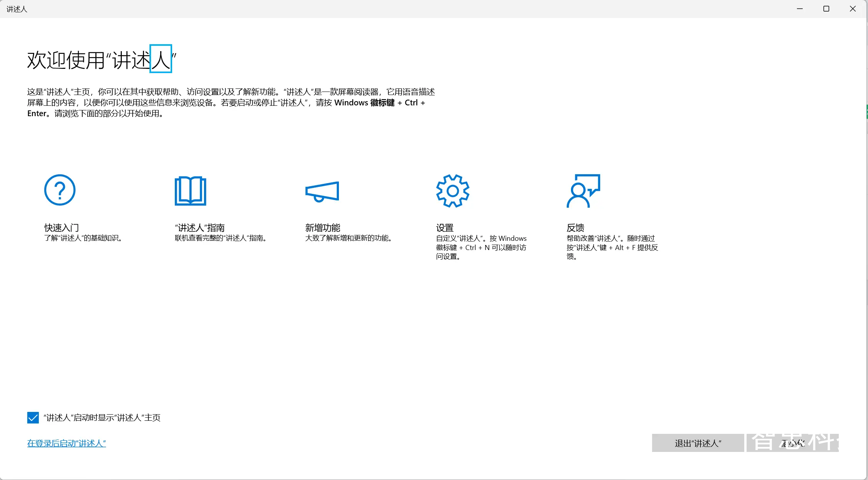Follow the 在登录后启动"讲述人" link

pyautogui.click(x=66, y=443)
